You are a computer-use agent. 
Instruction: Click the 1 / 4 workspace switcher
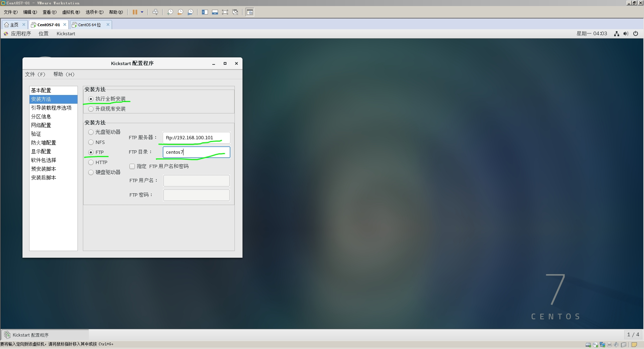pos(633,335)
